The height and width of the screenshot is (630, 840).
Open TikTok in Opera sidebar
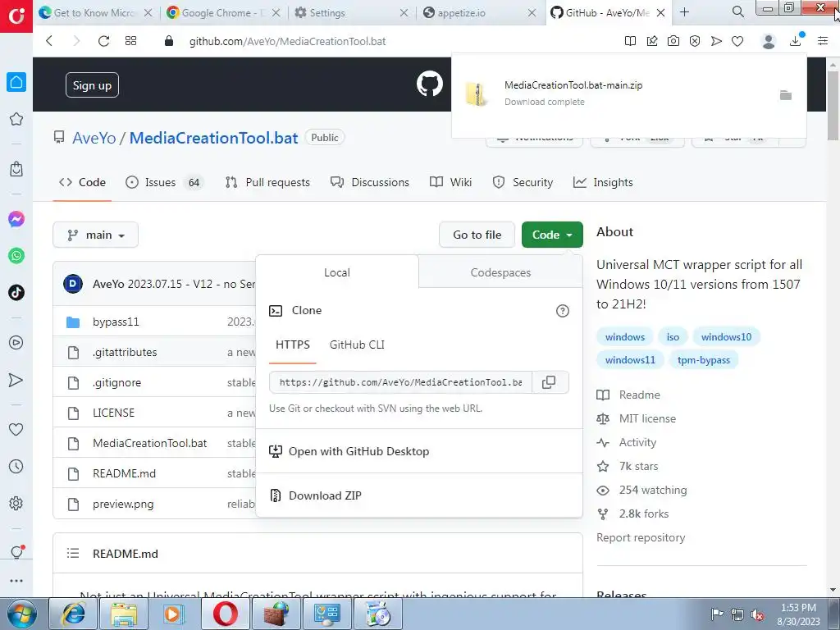[x=16, y=293]
